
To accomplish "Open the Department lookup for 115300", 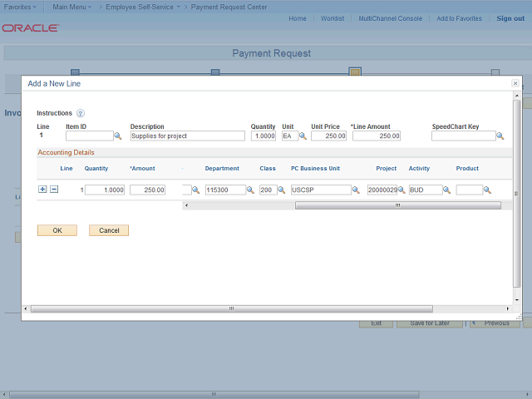I will pos(251,190).
